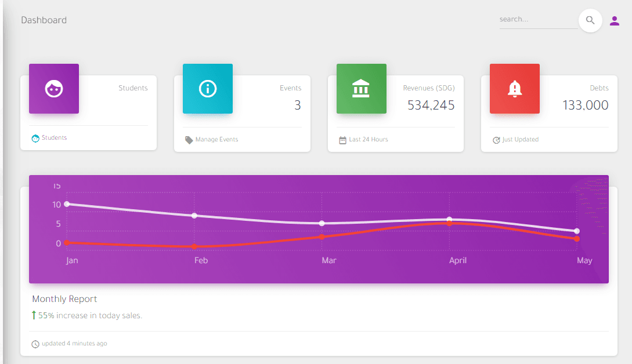Click the teal Events info icon tile
This screenshot has width=632, height=364.
click(x=208, y=89)
